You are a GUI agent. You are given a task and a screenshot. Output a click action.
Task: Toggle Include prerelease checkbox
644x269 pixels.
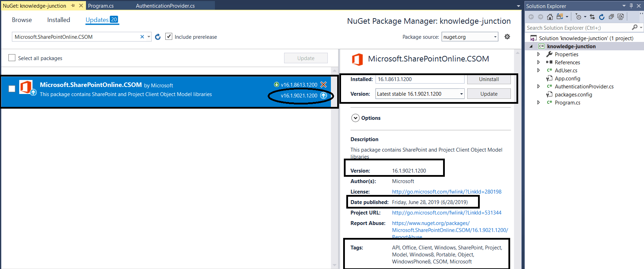(x=169, y=36)
